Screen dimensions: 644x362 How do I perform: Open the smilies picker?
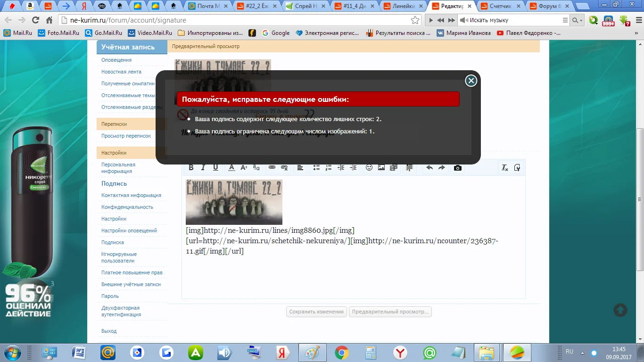(369, 167)
